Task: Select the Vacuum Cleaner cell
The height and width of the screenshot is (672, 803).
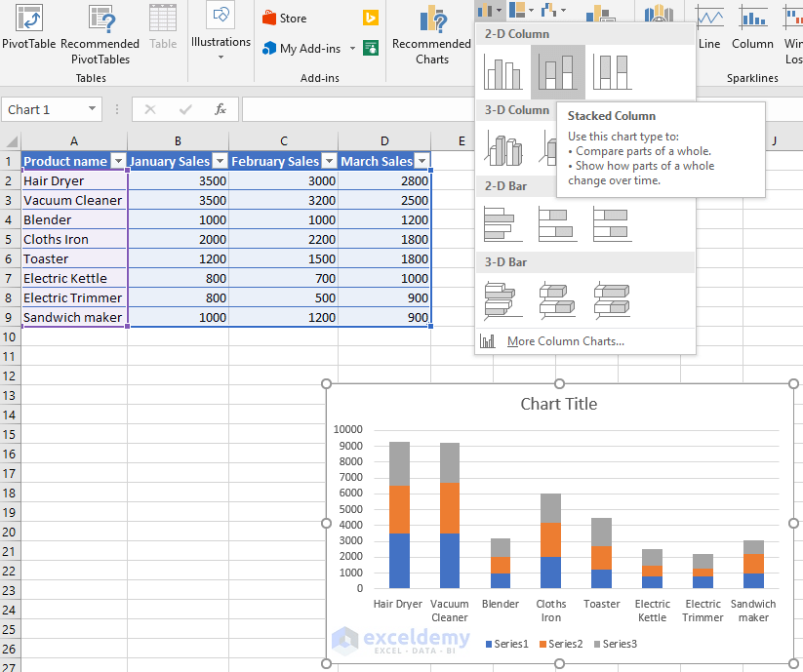Action: (74, 200)
